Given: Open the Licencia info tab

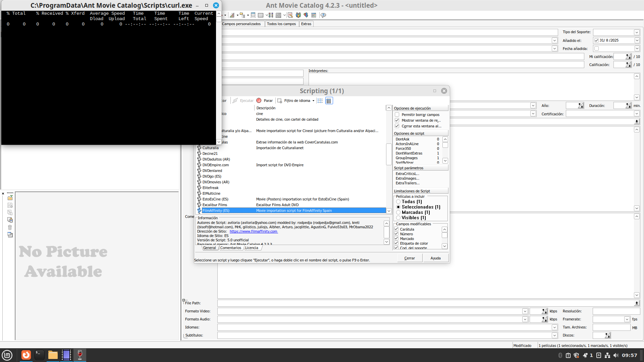Looking at the screenshot, I should (252, 248).
